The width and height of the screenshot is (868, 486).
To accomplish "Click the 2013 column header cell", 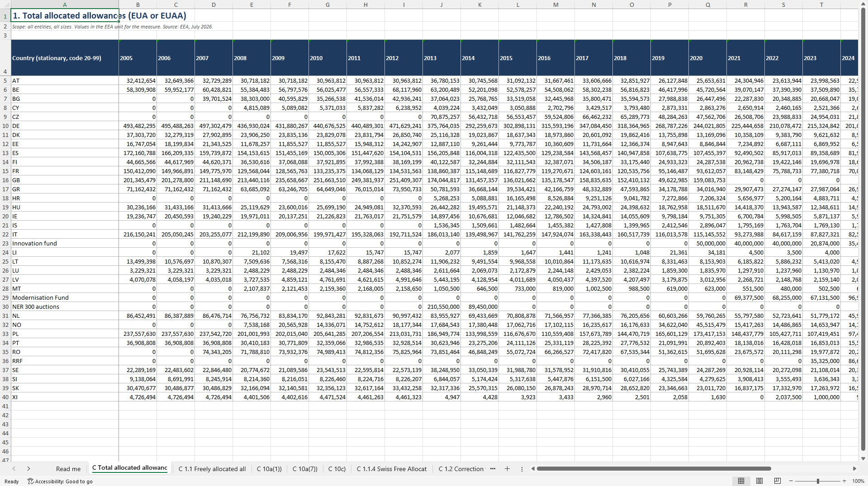I will (441, 58).
